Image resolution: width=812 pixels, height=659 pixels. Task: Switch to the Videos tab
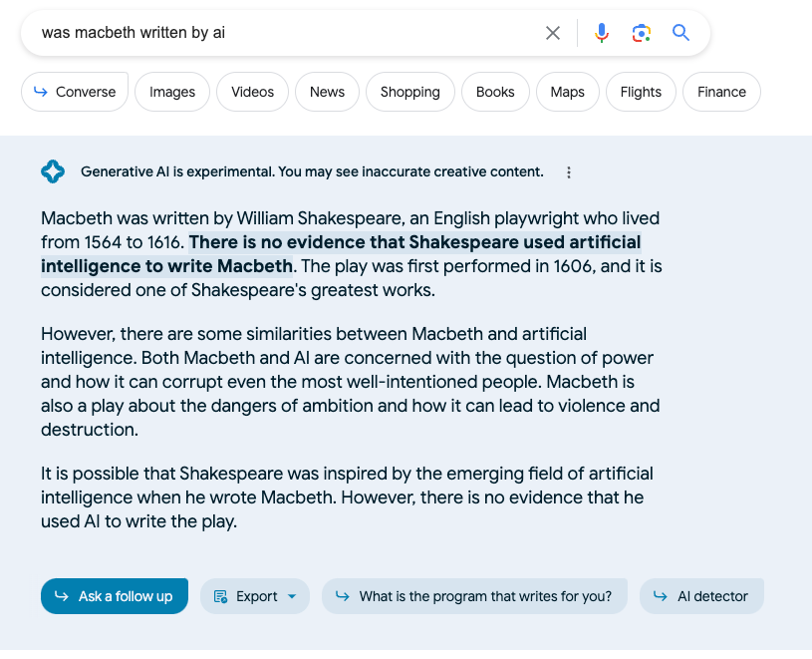pyautogui.click(x=252, y=92)
